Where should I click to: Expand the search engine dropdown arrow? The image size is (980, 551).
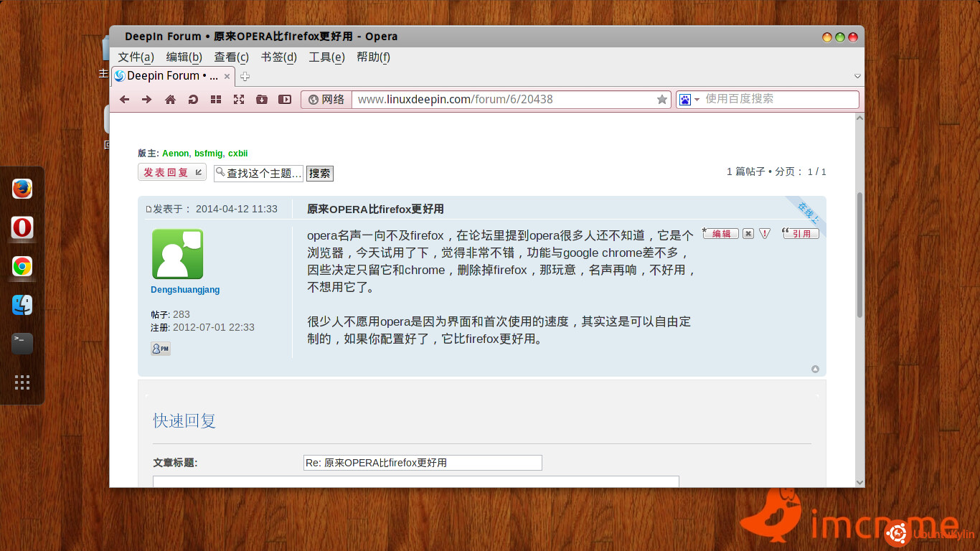(x=697, y=100)
